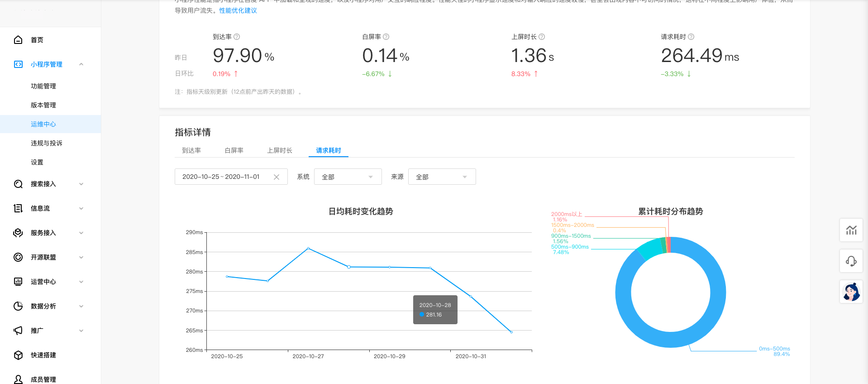The width and height of the screenshot is (868, 384).
Task: Open the headset customer service icon
Action: 851,261
